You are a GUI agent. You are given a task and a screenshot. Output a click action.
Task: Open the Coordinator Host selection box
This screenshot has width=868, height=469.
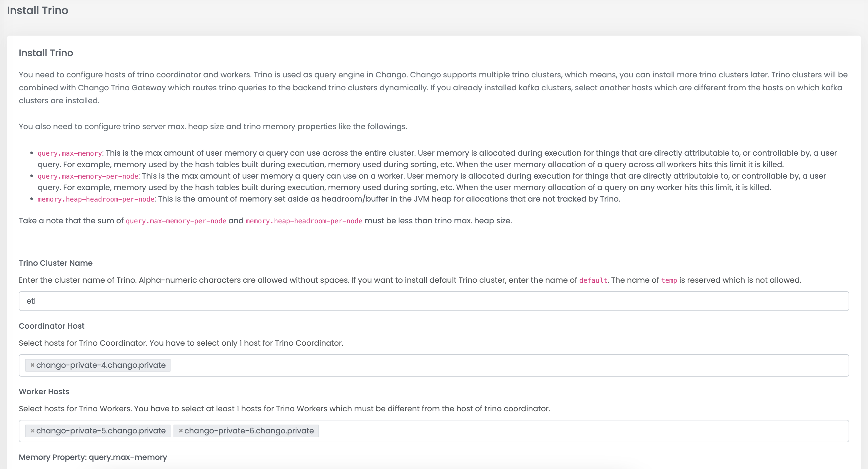434,365
